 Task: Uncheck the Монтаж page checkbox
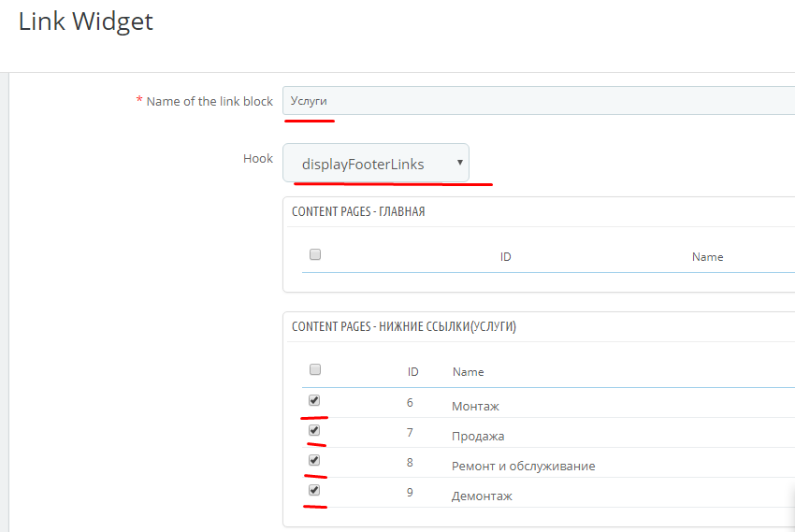315,400
